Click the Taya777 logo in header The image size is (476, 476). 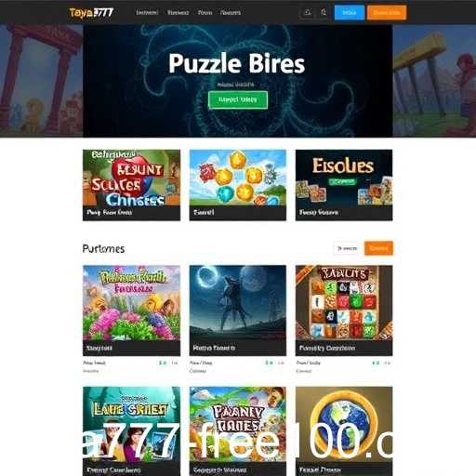pyautogui.click(x=91, y=13)
